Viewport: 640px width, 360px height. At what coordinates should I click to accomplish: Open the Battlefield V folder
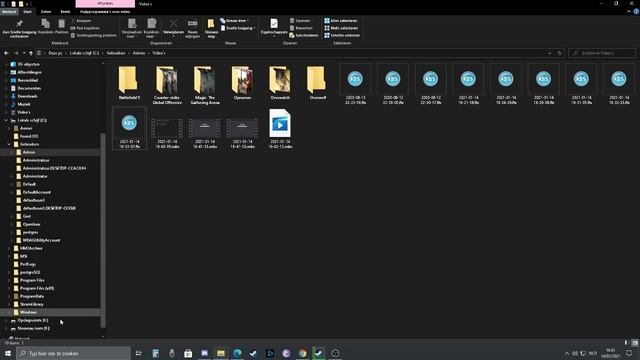pos(129,83)
